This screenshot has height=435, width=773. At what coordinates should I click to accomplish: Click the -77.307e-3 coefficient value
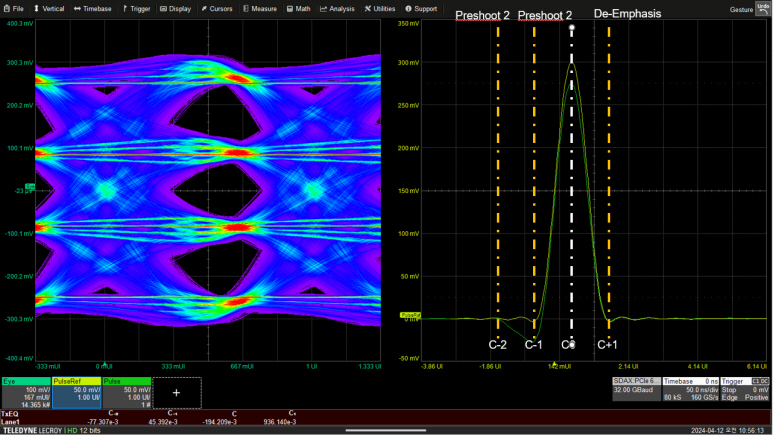point(103,422)
